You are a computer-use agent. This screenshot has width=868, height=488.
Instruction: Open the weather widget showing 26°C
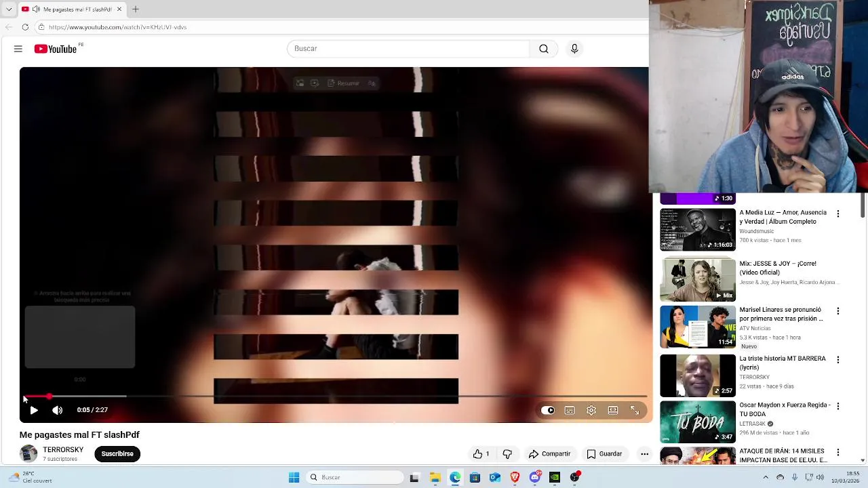[30, 477]
